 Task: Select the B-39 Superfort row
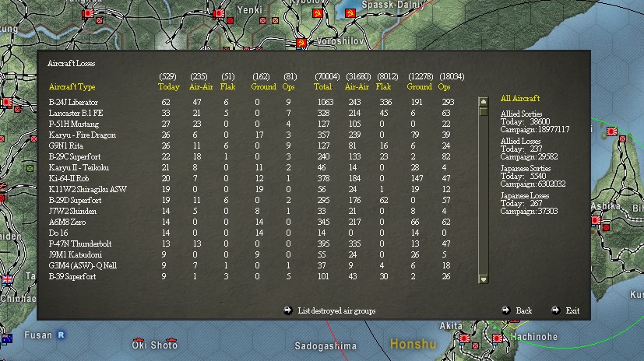click(x=252, y=276)
